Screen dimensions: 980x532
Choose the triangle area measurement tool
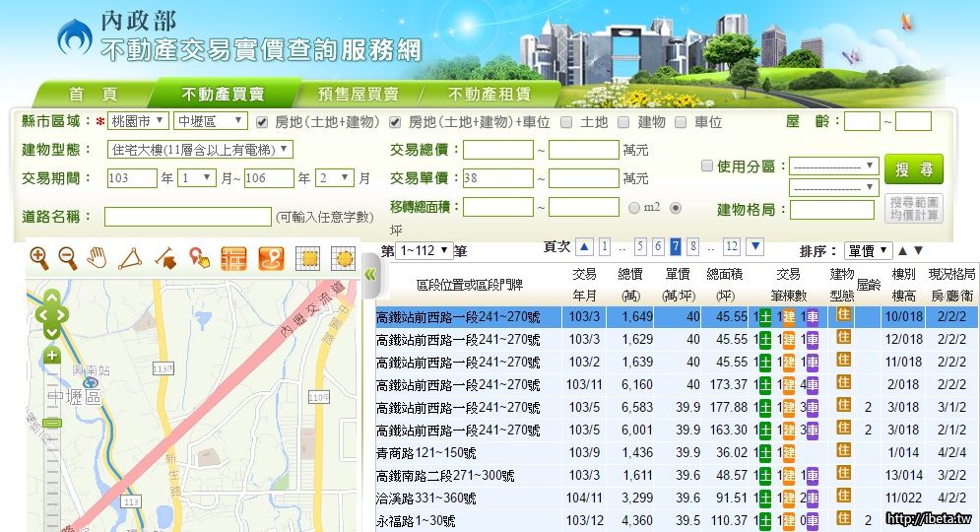pos(130,258)
